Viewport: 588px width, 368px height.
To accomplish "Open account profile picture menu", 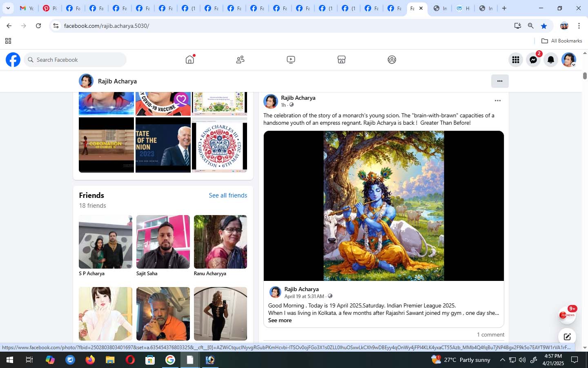I will 568,60.
